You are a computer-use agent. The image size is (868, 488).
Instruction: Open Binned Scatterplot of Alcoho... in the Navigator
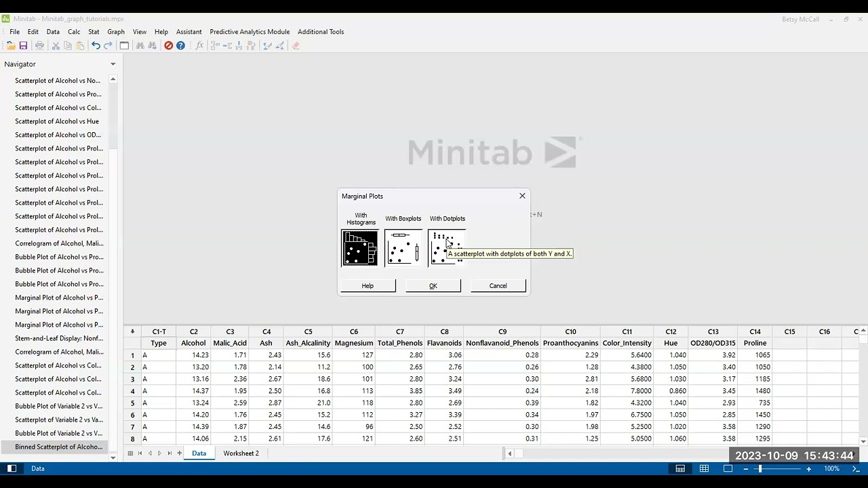pos(59,447)
